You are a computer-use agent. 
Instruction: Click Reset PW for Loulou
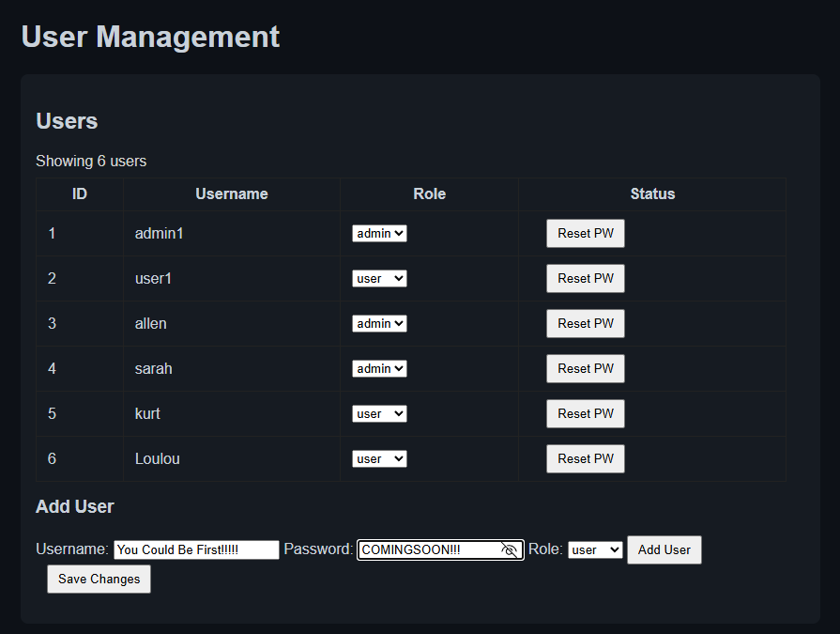[x=585, y=458]
